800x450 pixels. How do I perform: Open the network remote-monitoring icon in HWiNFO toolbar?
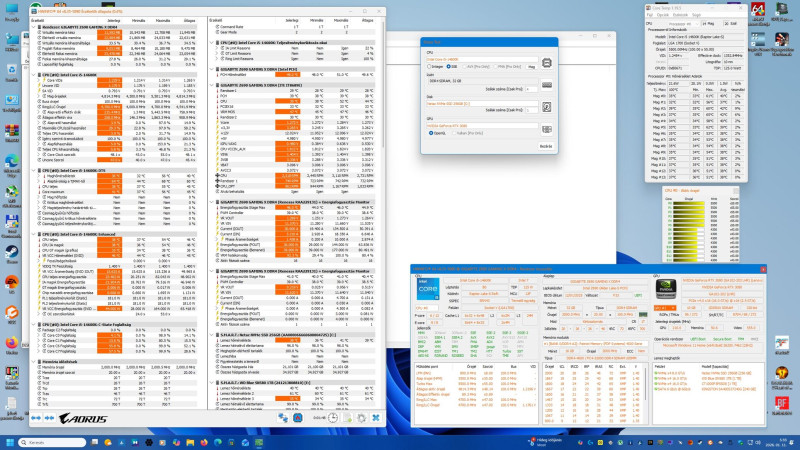pyautogui.click(x=283, y=418)
